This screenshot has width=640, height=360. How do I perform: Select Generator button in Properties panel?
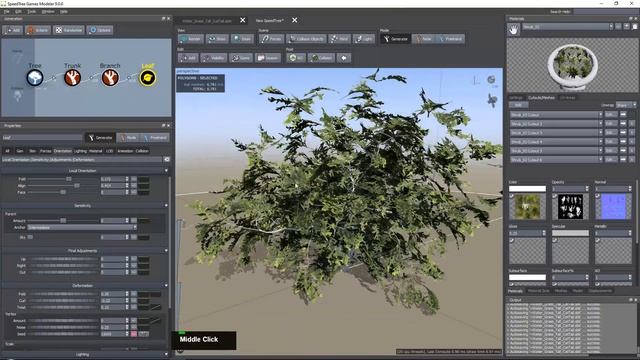[x=100, y=138]
